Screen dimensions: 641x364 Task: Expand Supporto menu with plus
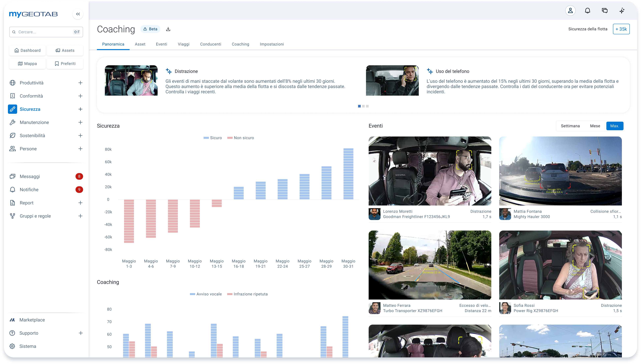tap(80, 333)
